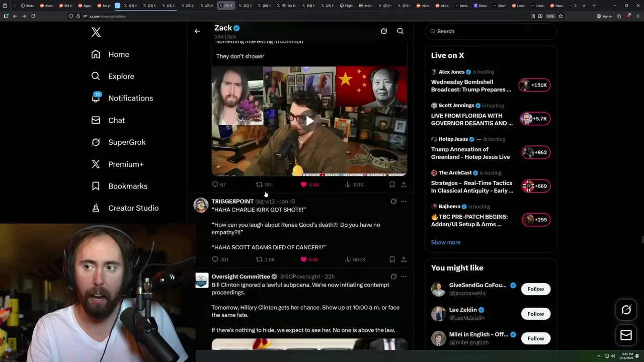Play the video in Zack's post
The width and height of the screenshot is (644, 362).
point(309,121)
